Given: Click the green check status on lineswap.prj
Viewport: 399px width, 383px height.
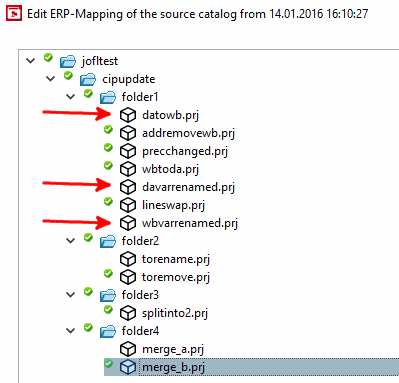Looking at the screenshot, I should point(108,201).
